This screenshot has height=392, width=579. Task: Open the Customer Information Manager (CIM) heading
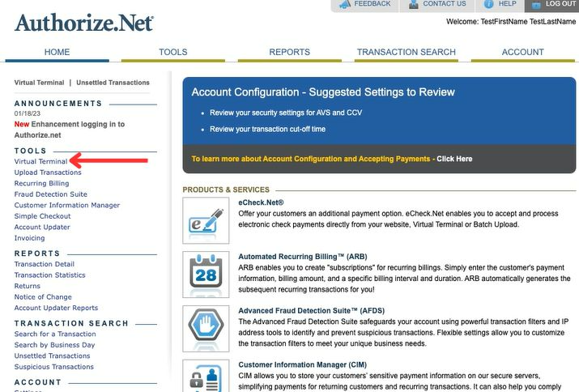click(x=302, y=364)
